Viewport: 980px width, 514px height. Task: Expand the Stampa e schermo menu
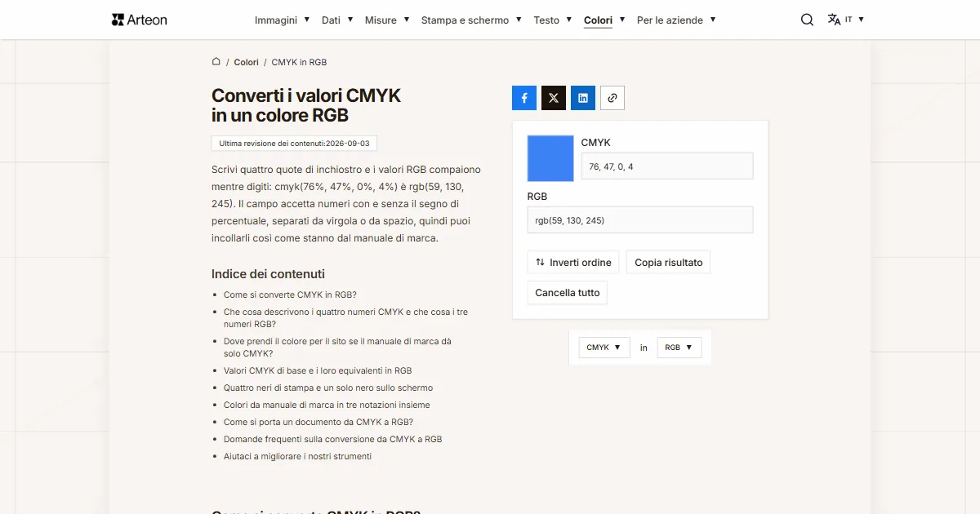point(471,20)
